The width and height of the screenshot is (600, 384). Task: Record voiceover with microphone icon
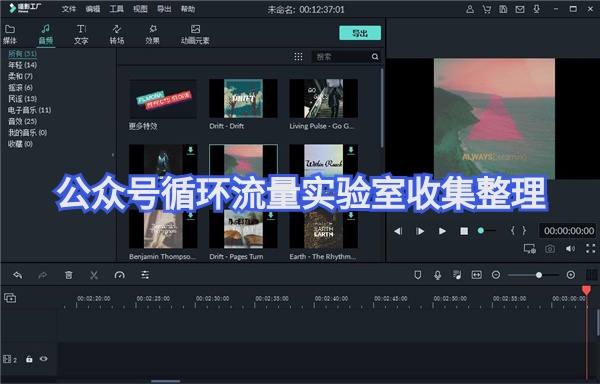pos(438,275)
